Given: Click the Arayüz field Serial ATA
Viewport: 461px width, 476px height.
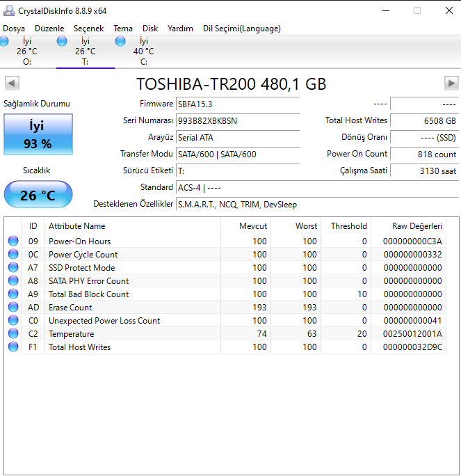Looking at the screenshot, I should pos(238,138).
